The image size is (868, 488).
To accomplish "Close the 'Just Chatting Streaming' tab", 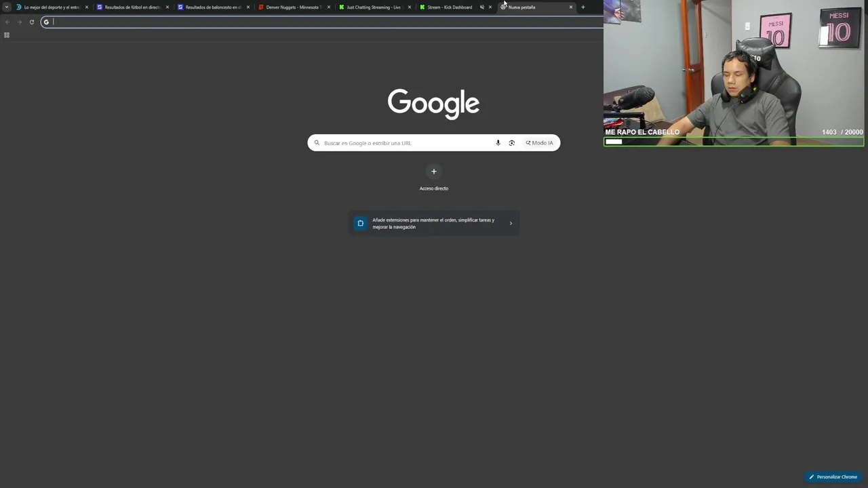I will click(x=410, y=7).
